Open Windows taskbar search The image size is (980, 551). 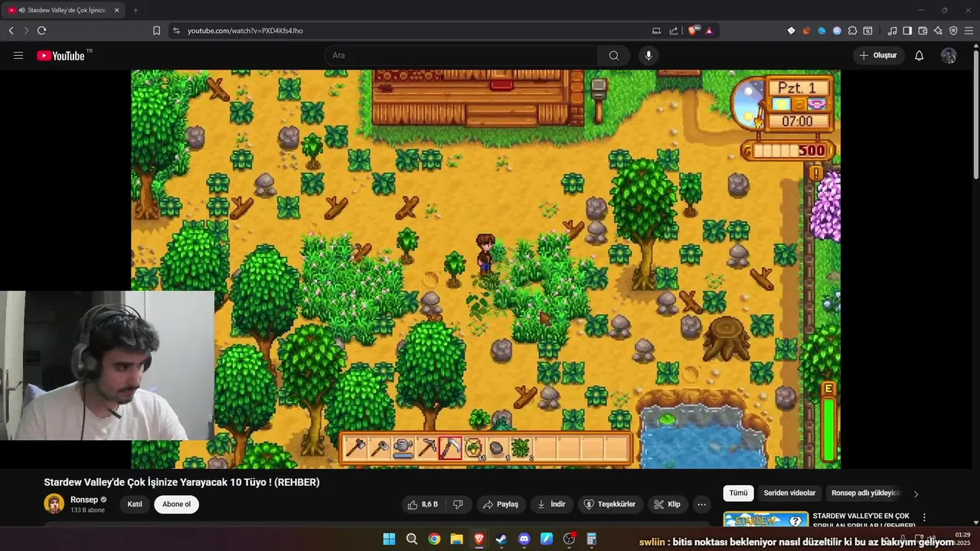tap(412, 539)
